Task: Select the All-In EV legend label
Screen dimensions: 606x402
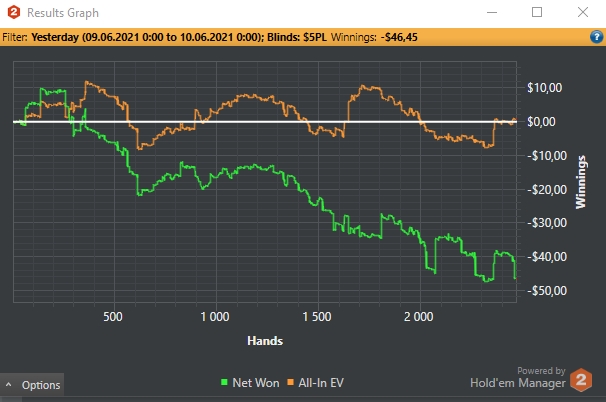Action: pyautogui.click(x=321, y=383)
